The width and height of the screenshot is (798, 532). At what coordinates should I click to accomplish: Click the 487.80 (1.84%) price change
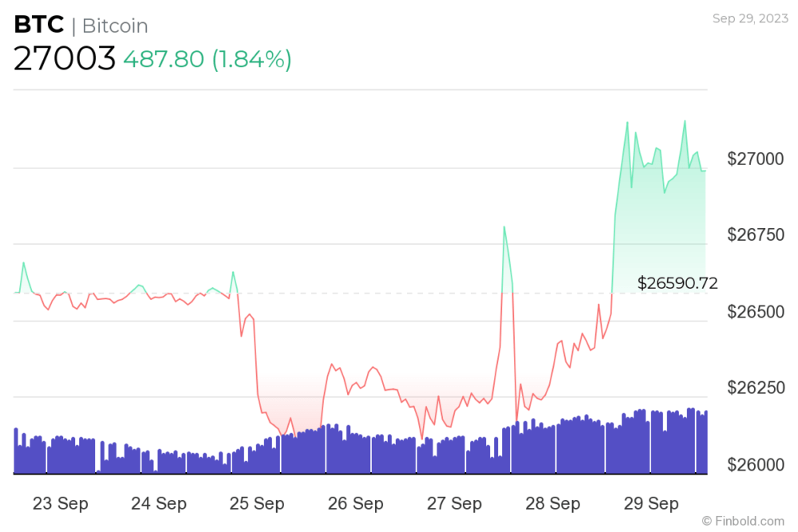point(207,59)
